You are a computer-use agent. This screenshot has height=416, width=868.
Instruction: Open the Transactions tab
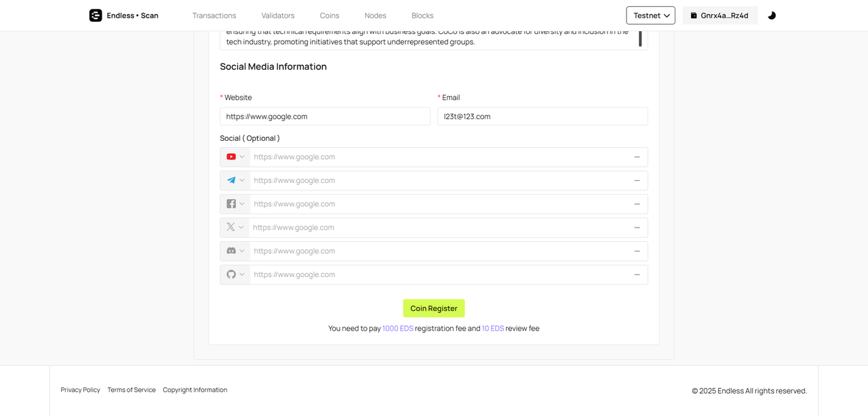coord(214,16)
